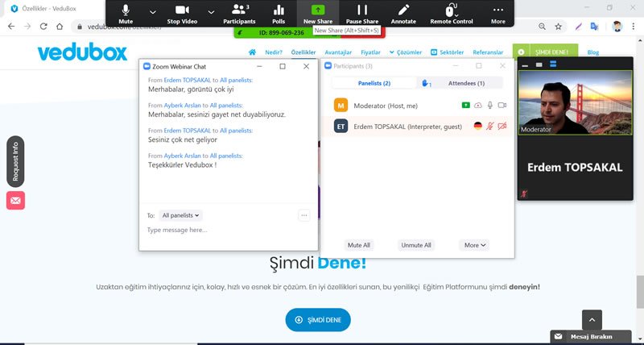
Task: Click the blue ŞİMDİ DENE button
Action: point(318,320)
